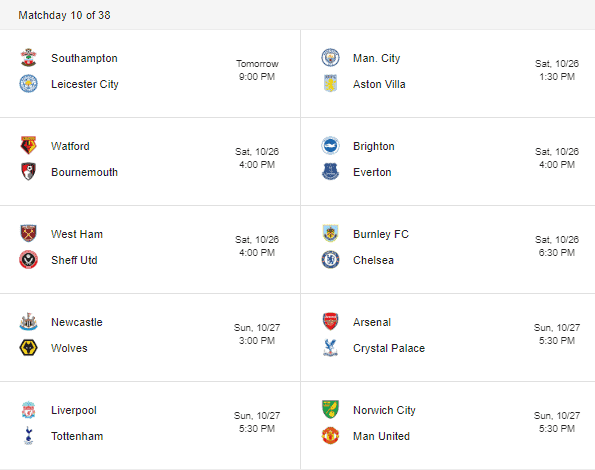Click the Everton crest icon
The height and width of the screenshot is (470, 595).
(330, 172)
